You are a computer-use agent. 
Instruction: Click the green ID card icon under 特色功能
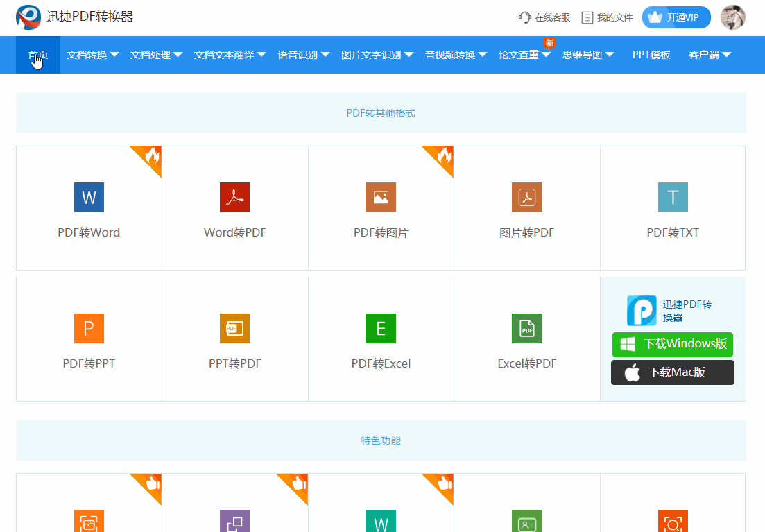pyautogui.click(x=527, y=521)
